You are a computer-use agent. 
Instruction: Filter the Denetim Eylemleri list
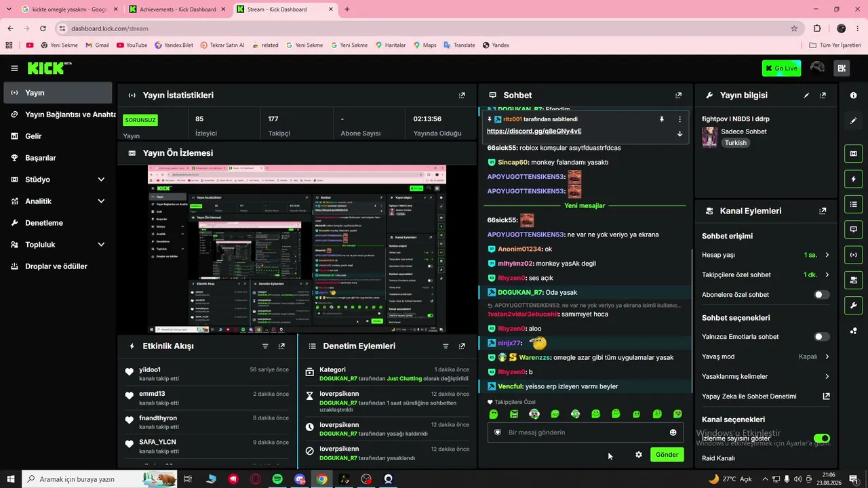446,346
